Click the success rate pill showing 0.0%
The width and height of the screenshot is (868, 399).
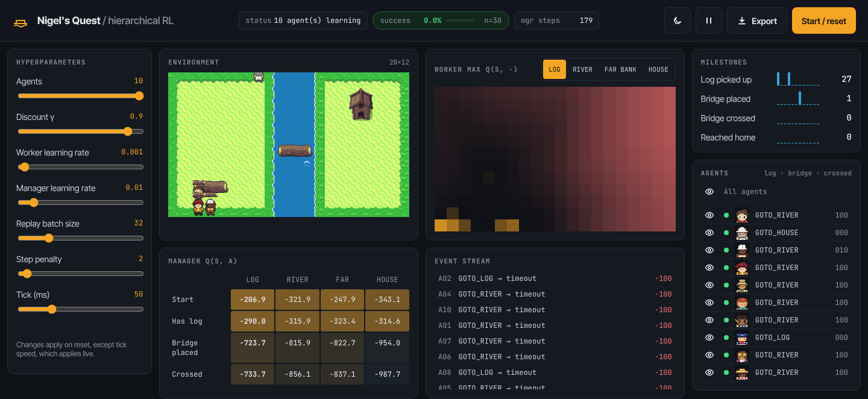441,20
